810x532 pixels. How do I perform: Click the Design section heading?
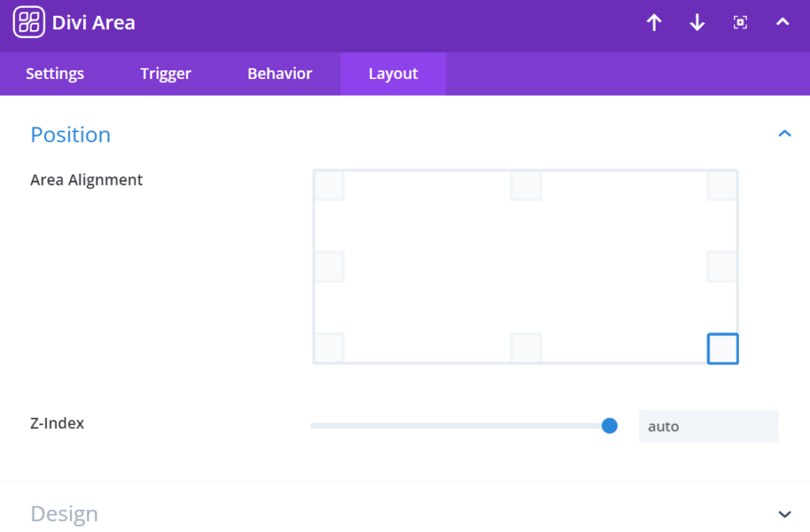click(x=64, y=514)
